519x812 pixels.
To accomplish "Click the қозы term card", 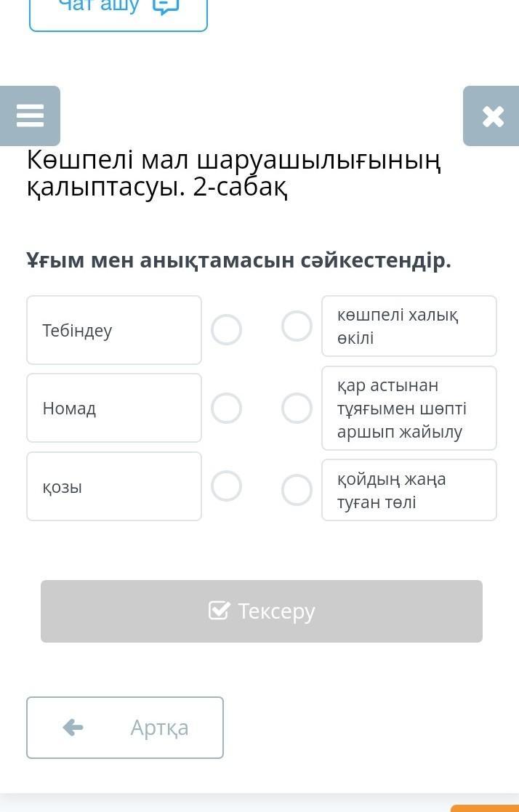I will click(114, 486).
